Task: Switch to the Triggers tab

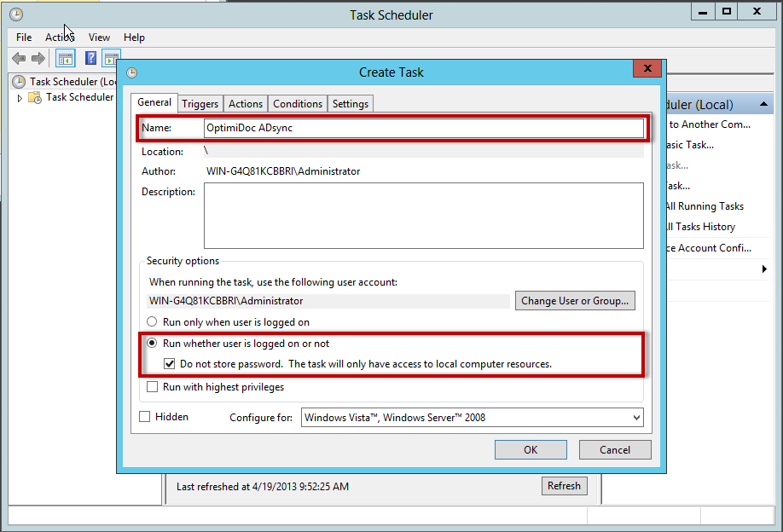Action: [200, 104]
